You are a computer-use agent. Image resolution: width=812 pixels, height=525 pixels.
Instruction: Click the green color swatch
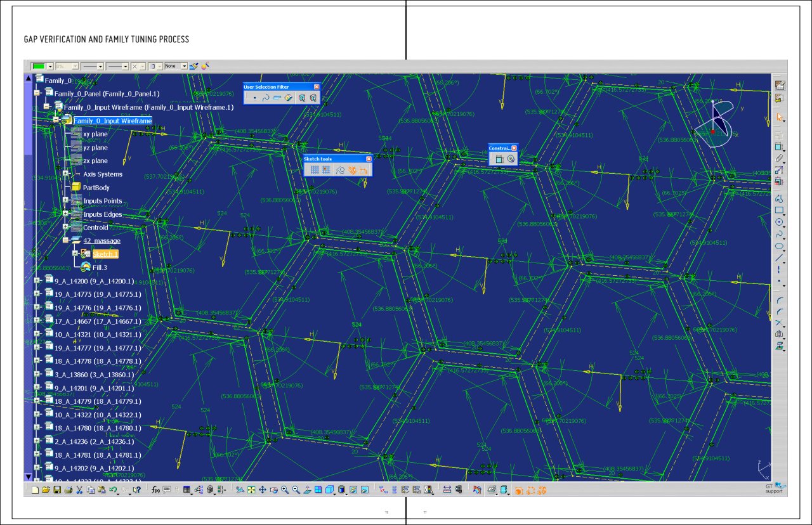click(39, 66)
